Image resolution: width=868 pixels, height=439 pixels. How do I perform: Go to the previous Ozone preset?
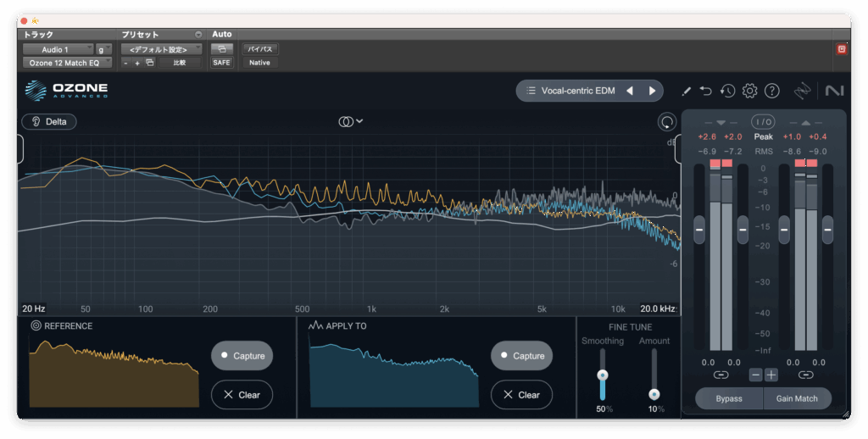coord(630,91)
